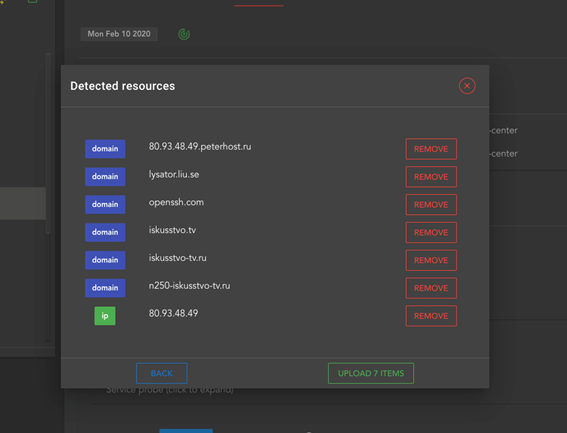
Task: Click the openssh.com resource name
Action: pos(176,202)
